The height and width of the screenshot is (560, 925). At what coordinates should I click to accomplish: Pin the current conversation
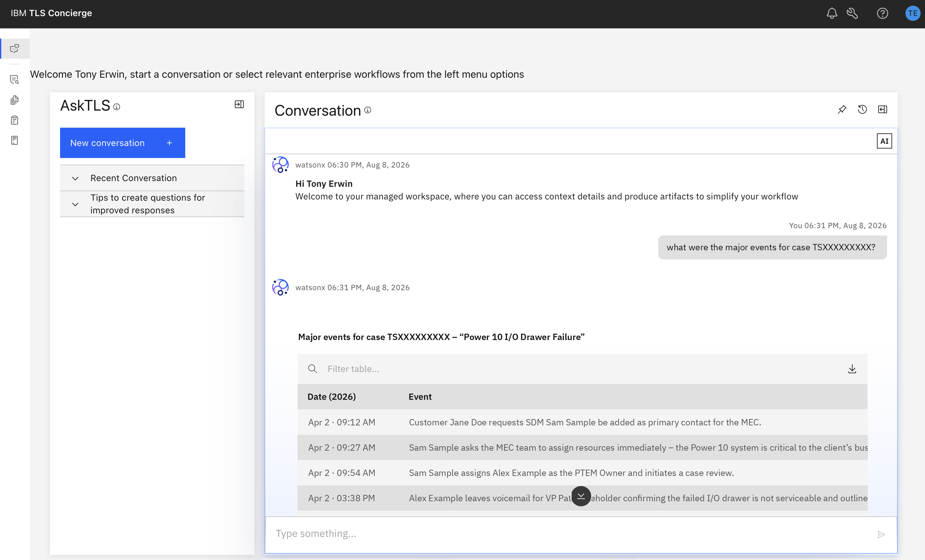842,109
